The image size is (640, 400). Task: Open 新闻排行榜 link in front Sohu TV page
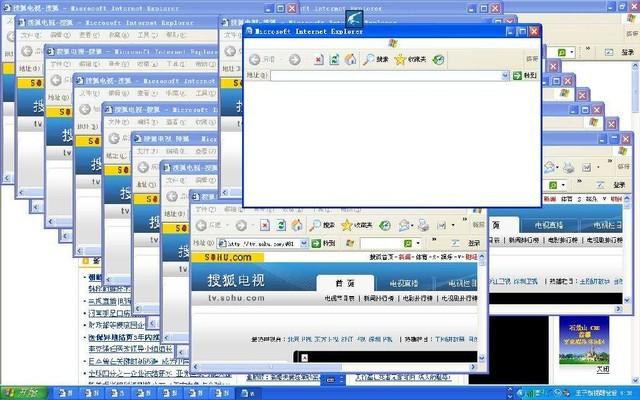coord(378,298)
